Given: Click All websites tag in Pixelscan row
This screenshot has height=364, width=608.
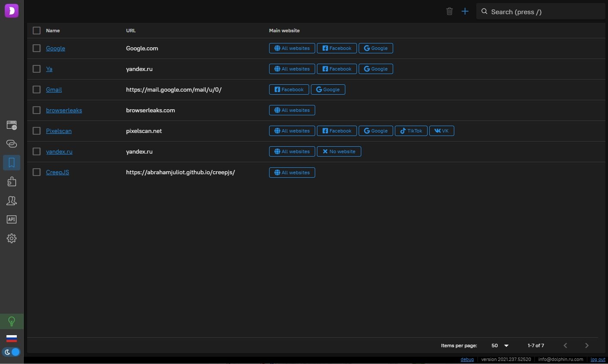Looking at the screenshot, I should click(292, 131).
